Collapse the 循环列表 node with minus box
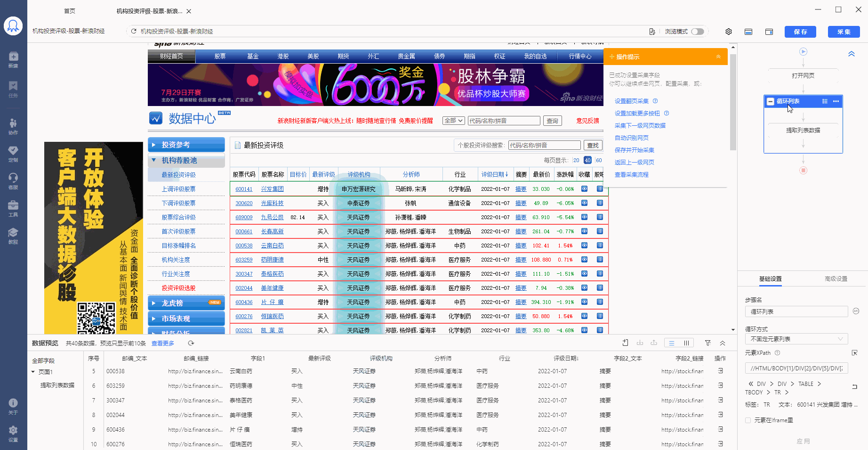Image resolution: width=868 pixels, height=450 pixels. coord(771,101)
